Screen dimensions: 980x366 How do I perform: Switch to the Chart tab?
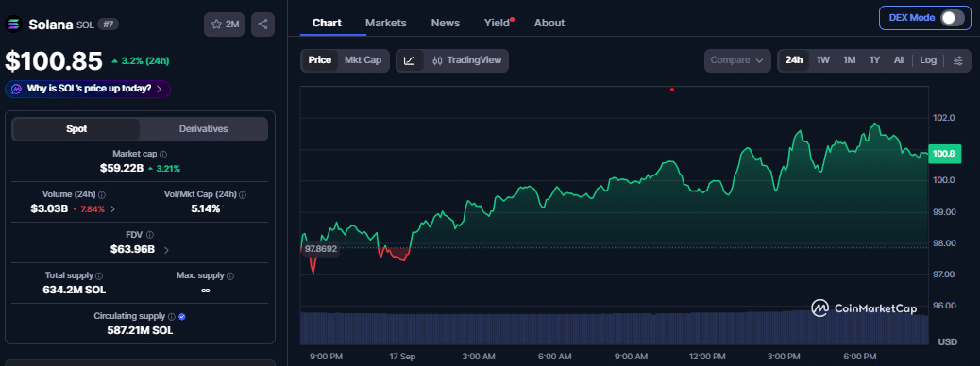[327, 23]
